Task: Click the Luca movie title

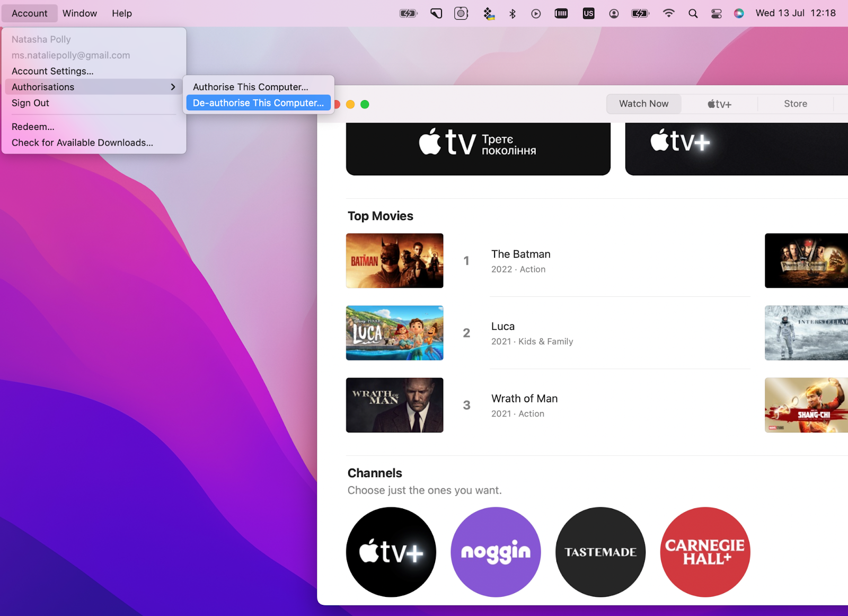Action: click(502, 327)
